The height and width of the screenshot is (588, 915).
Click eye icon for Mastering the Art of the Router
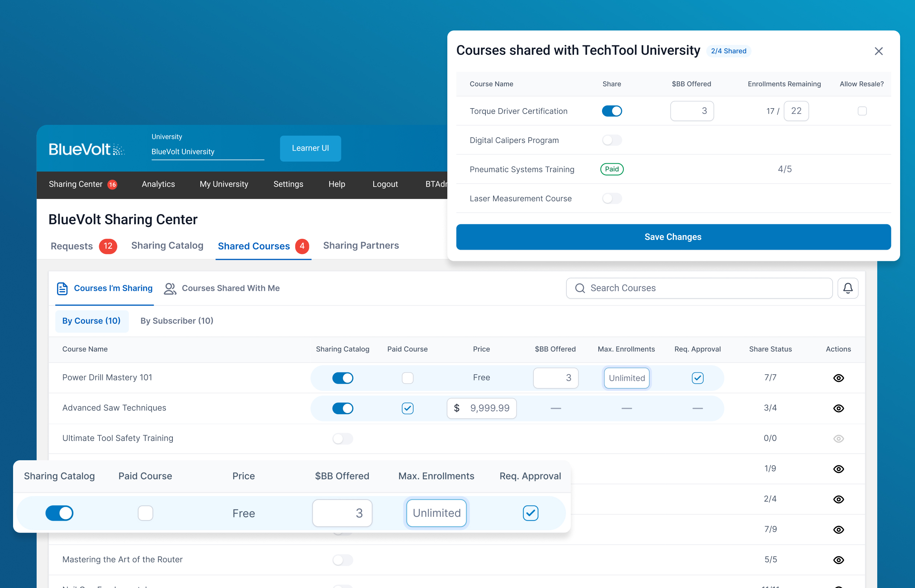(838, 560)
